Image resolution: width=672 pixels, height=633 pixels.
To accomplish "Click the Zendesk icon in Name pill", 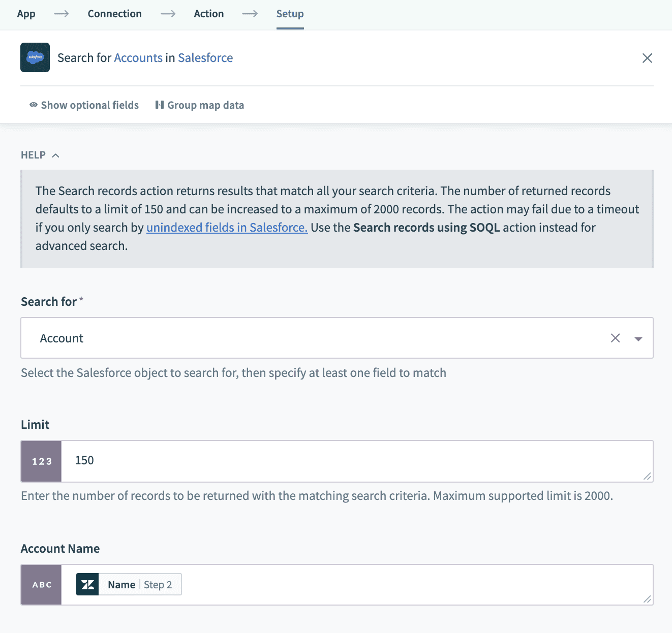I will [x=87, y=585].
